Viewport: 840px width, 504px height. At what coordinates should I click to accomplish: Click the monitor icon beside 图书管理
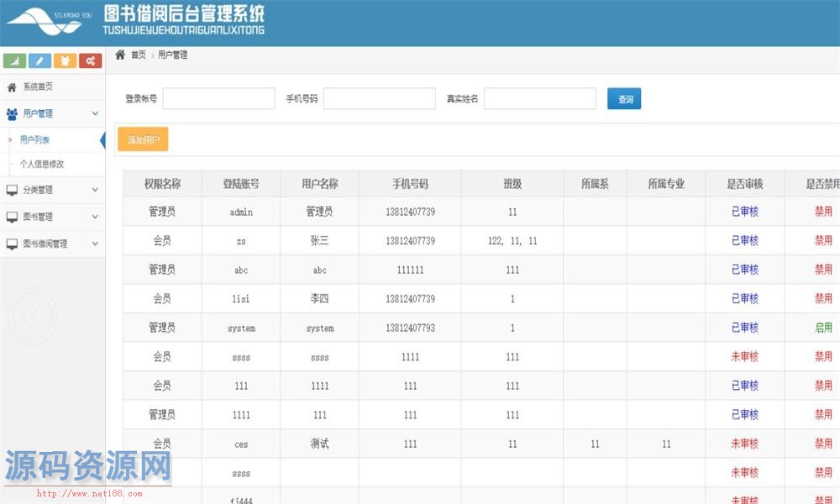pos(11,217)
